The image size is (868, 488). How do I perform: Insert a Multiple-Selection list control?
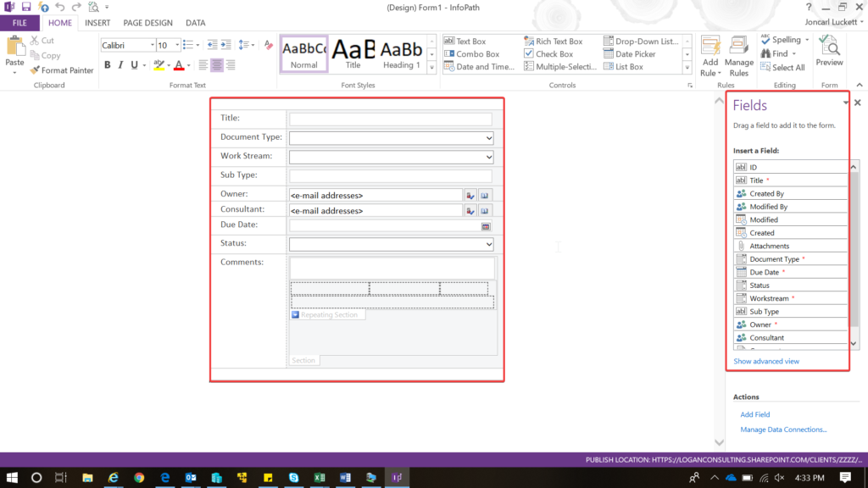(560, 66)
